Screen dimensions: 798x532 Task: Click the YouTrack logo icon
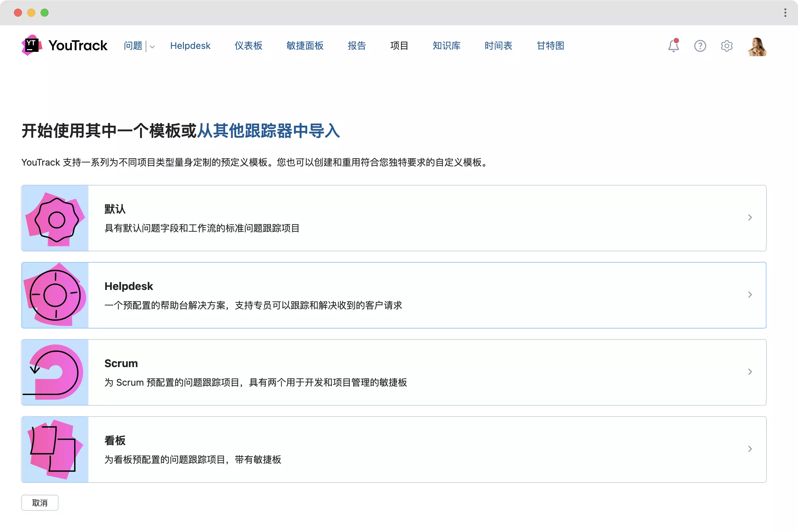[32, 45]
